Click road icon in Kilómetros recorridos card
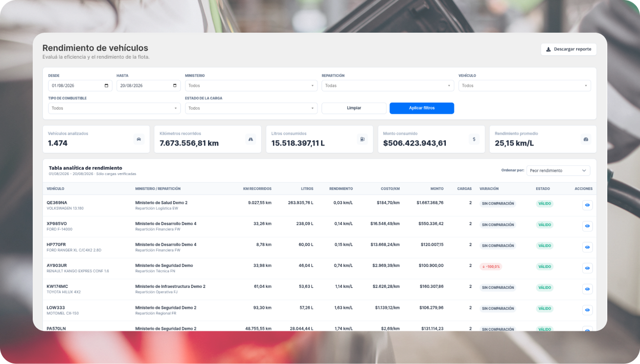The width and height of the screenshot is (640, 364). tap(250, 139)
